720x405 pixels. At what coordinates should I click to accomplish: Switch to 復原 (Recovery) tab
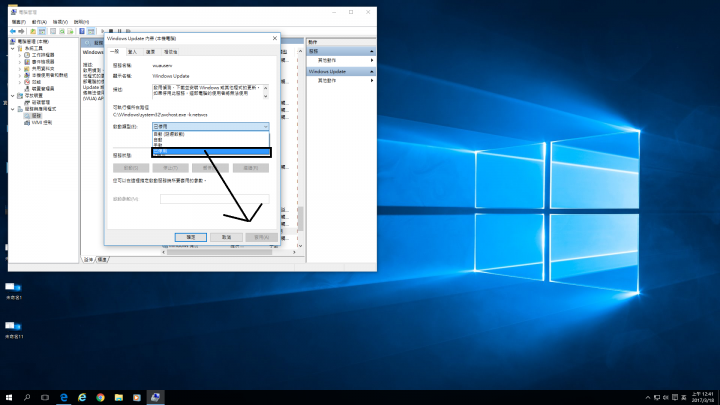pos(151,52)
